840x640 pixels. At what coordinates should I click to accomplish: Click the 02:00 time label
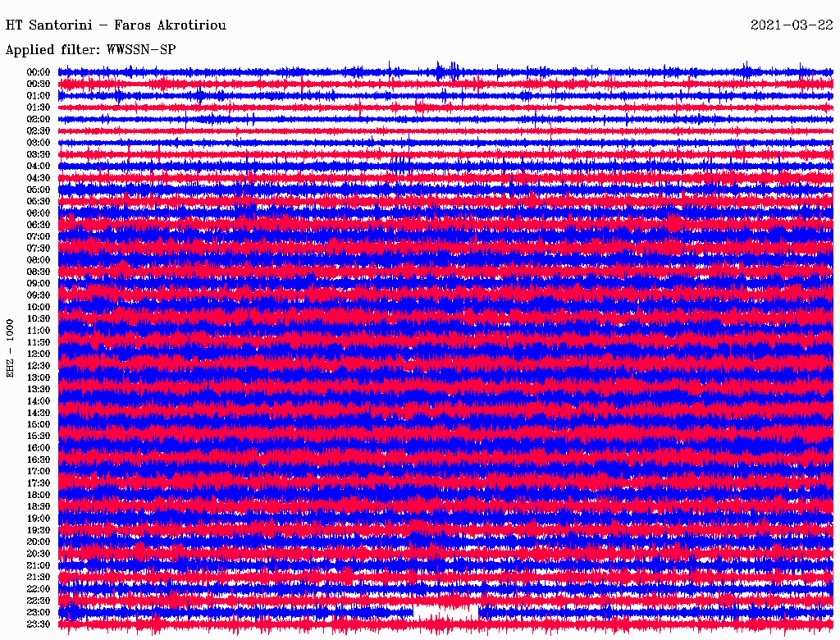coord(39,120)
